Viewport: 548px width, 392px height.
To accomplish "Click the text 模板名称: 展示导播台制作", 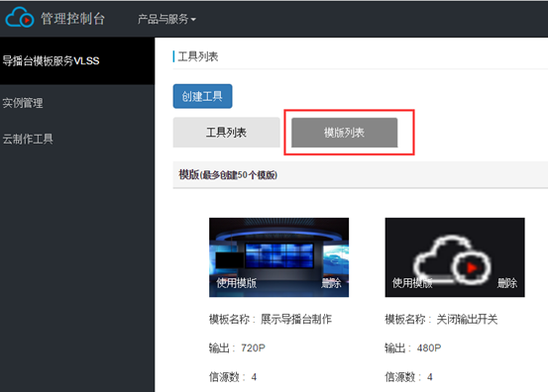I will [271, 319].
